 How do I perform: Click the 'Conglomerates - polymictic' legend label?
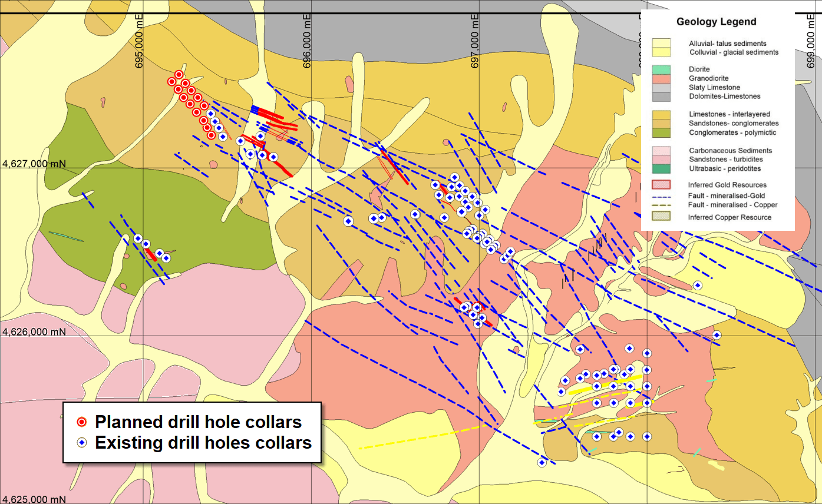pyautogui.click(x=732, y=132)
